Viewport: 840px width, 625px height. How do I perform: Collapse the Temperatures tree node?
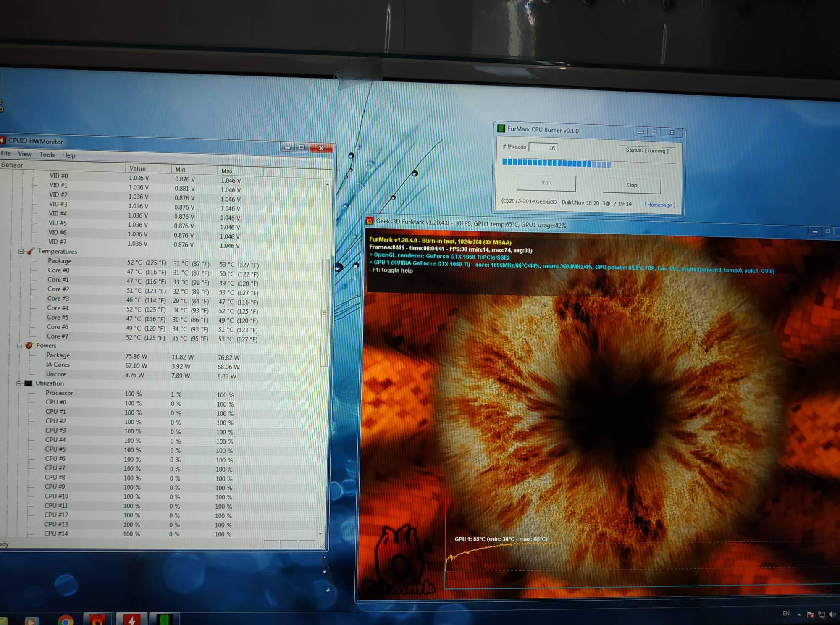pyautogui.click(x=21, y=251)
